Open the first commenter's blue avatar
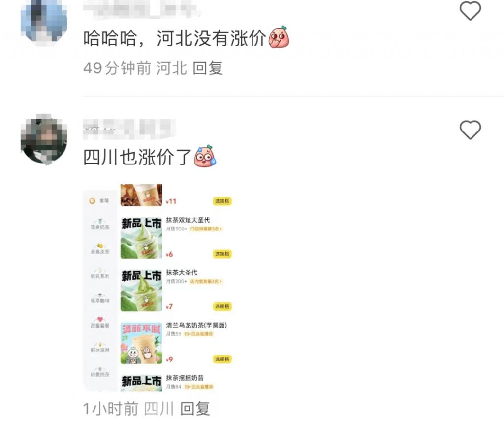 [x=44, y=21]
